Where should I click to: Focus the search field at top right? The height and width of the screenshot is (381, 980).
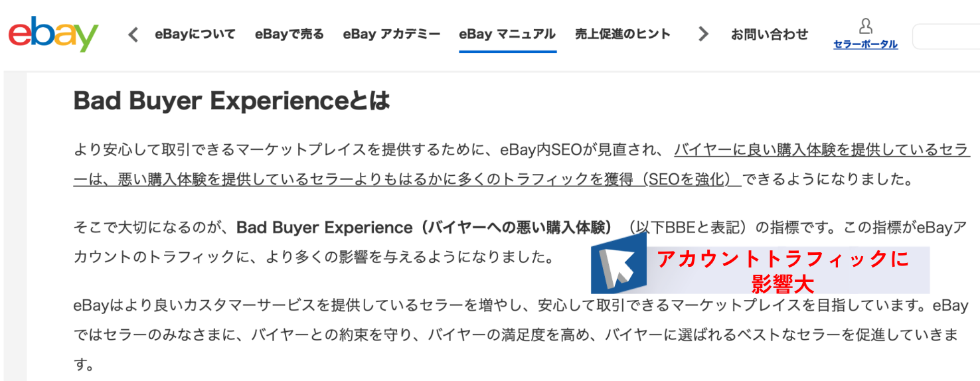point(946,37)
